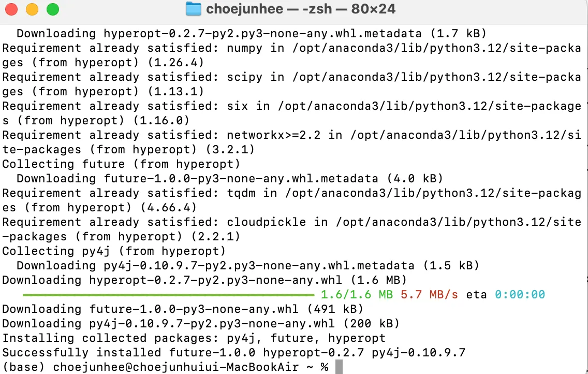The image size is (588, 374).
Task: Click the red 5.7 MB/s speed text
Action: [430, 294]
